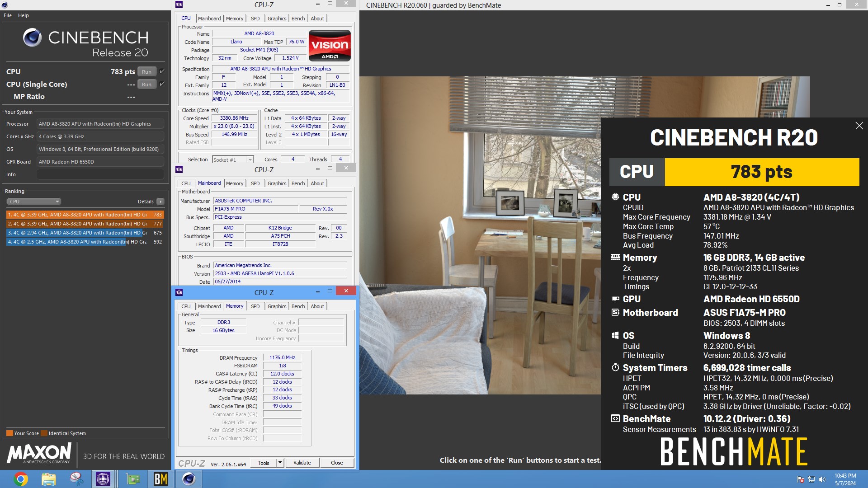
Task: Click the System Timers stopwatch icon
Action: point(615,367)
